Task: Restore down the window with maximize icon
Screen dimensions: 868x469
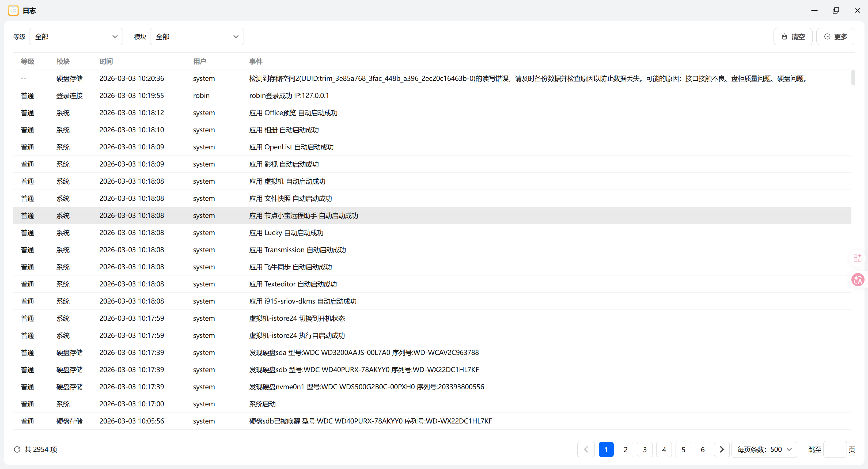Action: coord(836,10)
